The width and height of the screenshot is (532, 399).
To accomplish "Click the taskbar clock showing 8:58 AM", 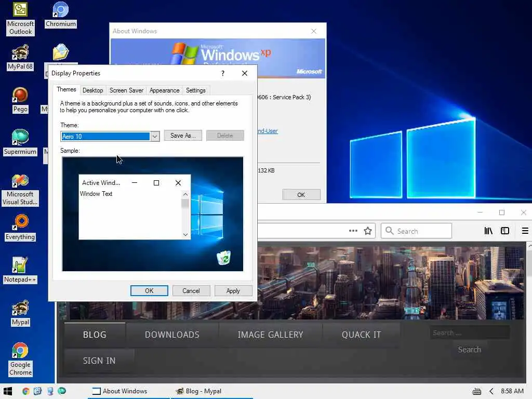I will coord(512,391).
